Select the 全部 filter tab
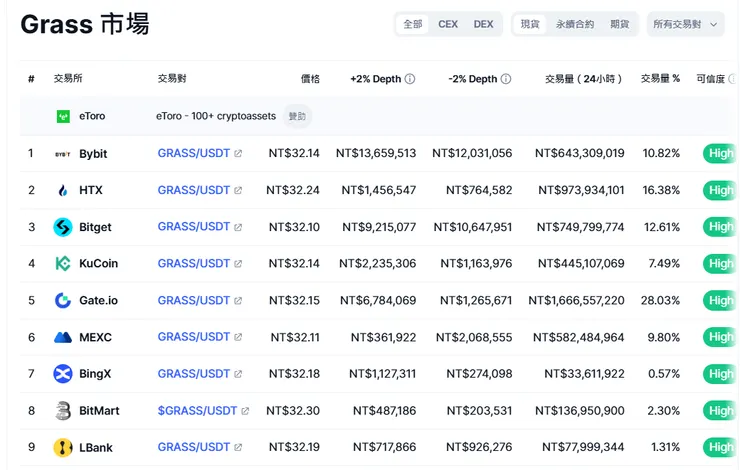This screenshot has height=470, width=740. (x=413, y=24)
